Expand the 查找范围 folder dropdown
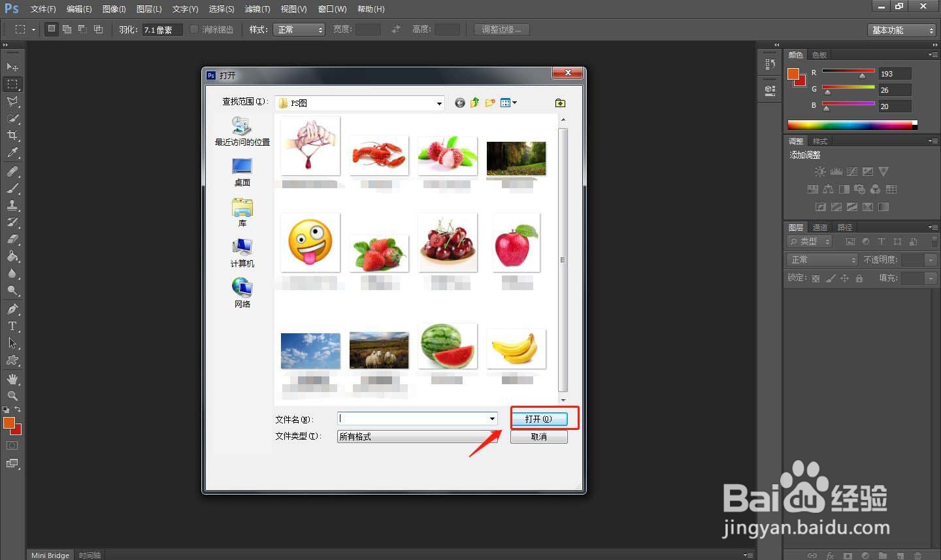Image resolution: width=941 pixels, height=560 pixels. tap(439, 103)
